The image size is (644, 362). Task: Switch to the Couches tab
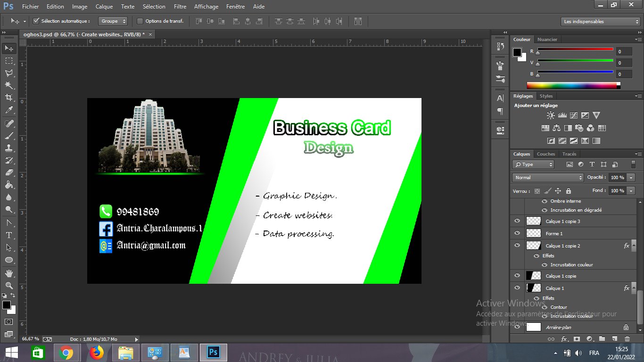pos(546,154)
